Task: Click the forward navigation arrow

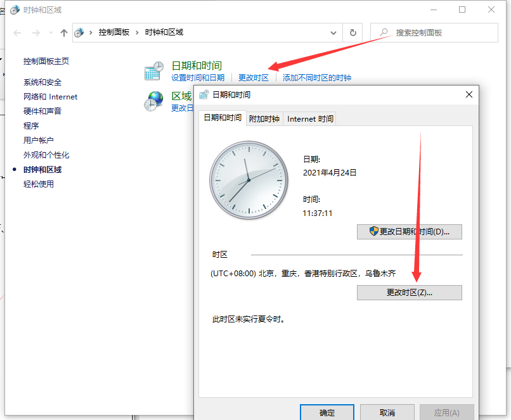Action: click(x=36, y=33)
